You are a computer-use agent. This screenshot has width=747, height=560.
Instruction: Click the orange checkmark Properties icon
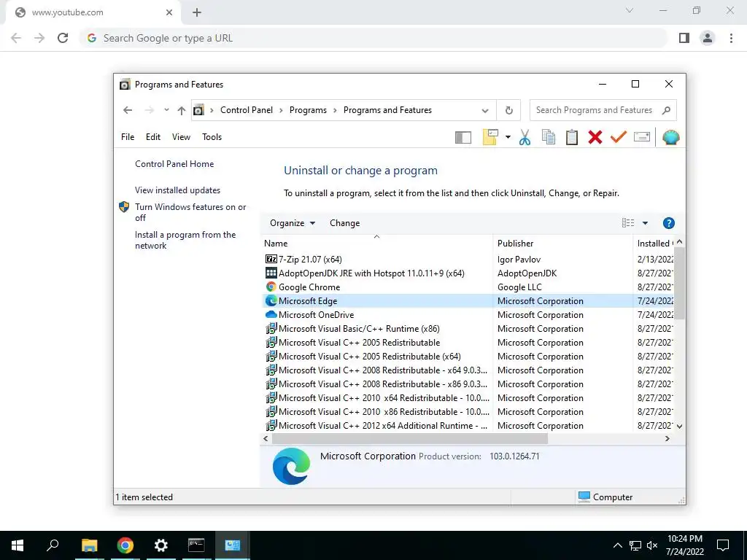pyautogui.click(x=619, y=137)
